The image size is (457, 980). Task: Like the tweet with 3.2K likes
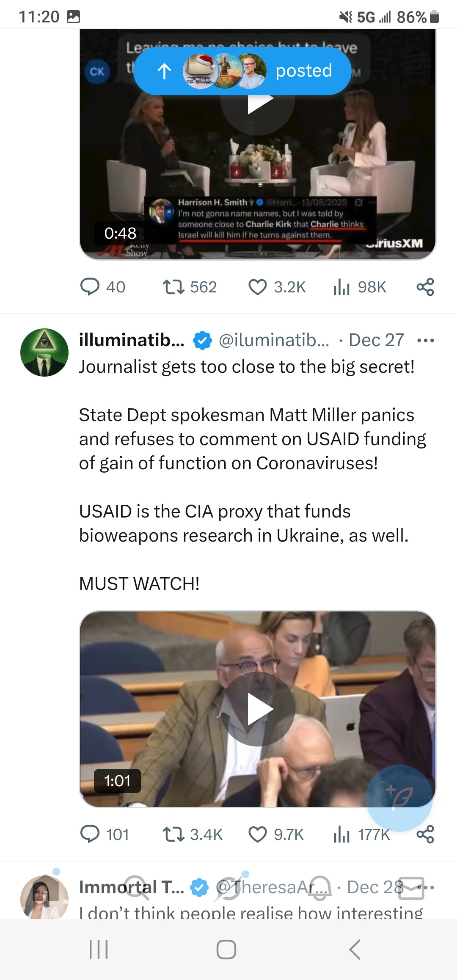coord(257,287)
